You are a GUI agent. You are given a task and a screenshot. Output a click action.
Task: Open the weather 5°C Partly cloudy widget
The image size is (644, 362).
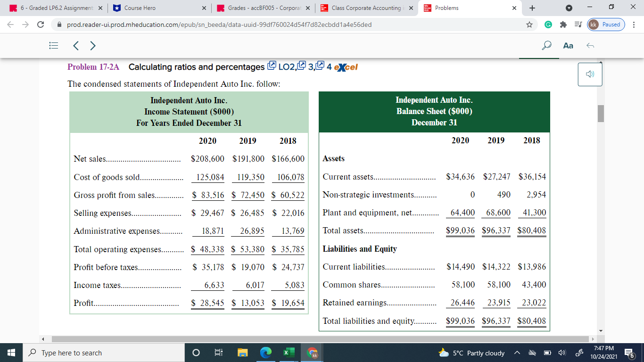[x=471, y=353]
